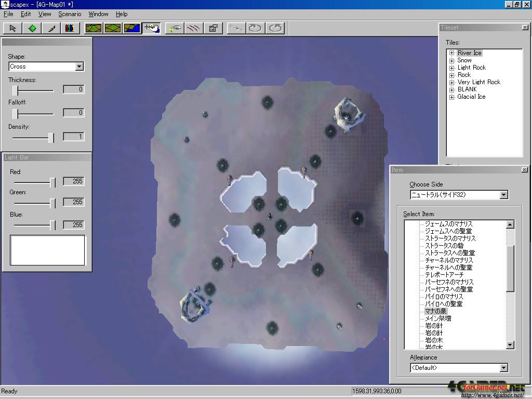
Task: Expand the Glacial Ice tile group
Action: click(451, 97)
